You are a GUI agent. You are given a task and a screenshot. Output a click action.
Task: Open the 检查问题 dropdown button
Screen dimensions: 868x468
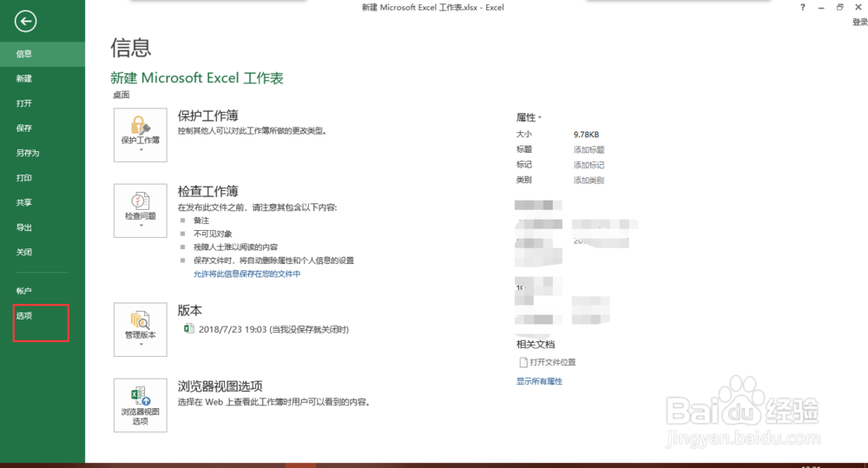[140, 211]
